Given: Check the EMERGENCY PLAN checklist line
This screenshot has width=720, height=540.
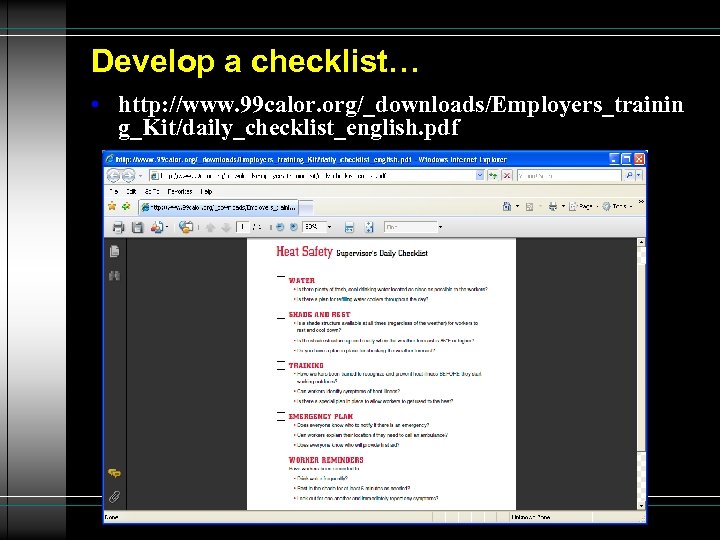Looking at the screenshot, I should [x=281, y=416].
